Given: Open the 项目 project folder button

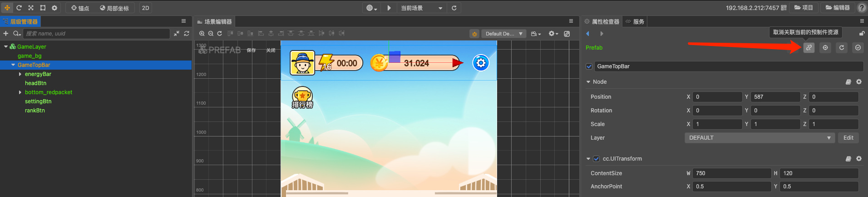Looking at the screenshot, I should (x=804, y=8).
